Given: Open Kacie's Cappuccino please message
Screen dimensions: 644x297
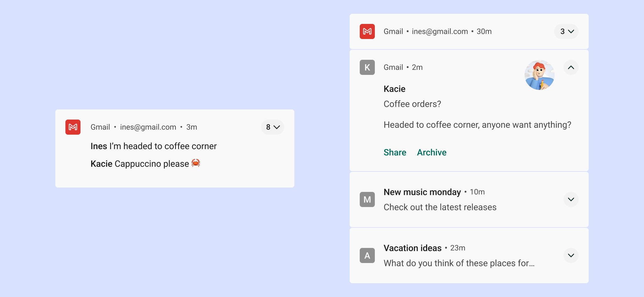Looking at the screenshot, I should coord(140,164).
